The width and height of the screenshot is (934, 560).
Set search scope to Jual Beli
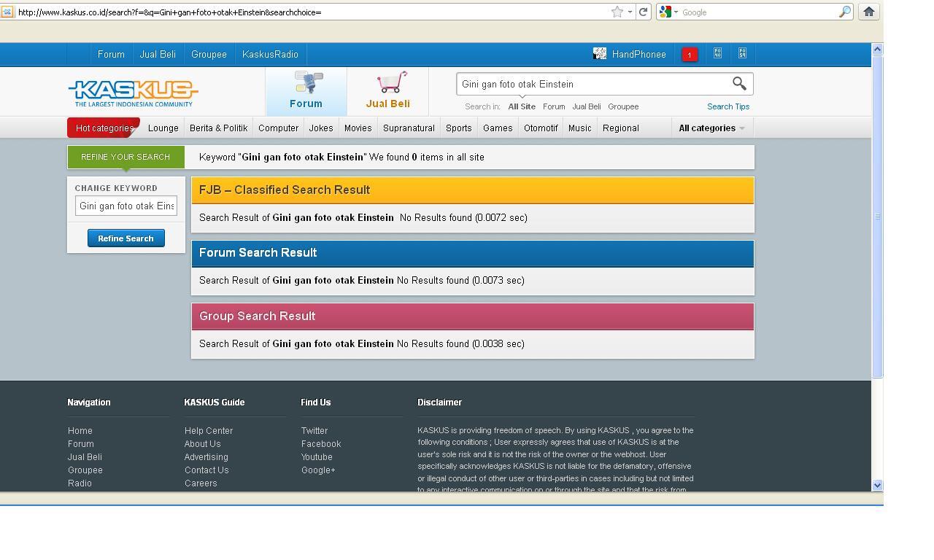[587, 106]
